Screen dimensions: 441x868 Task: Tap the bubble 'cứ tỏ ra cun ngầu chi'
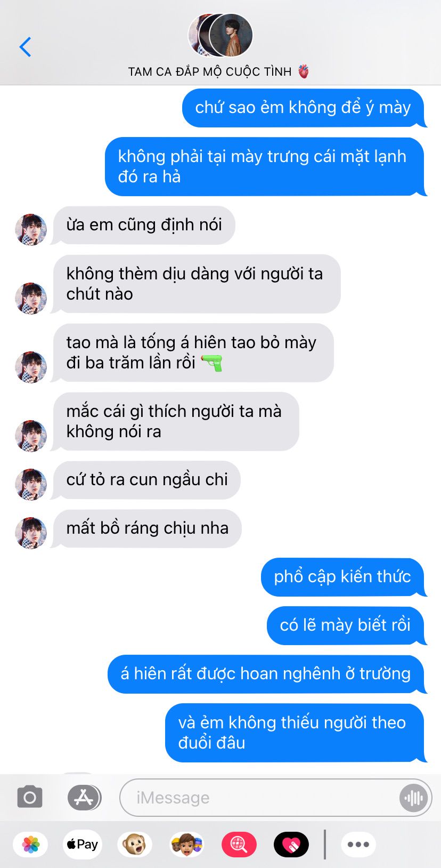pos(147,480)
